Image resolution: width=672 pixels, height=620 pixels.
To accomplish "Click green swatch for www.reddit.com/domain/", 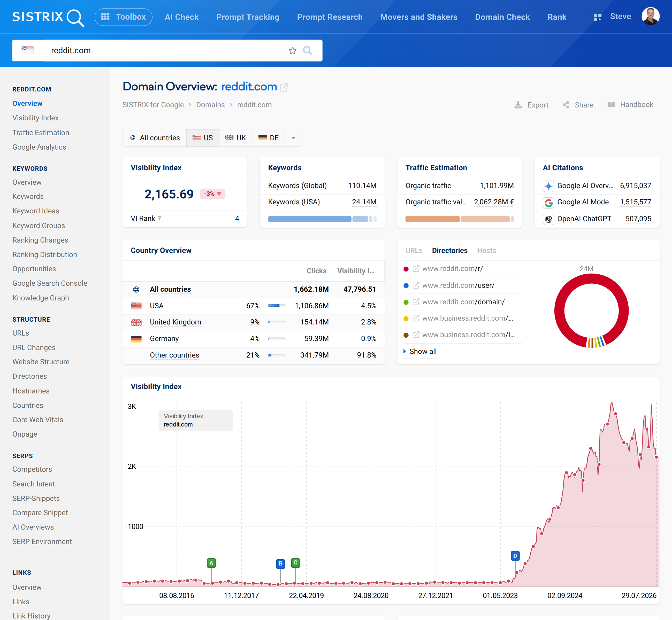I will coord(406,302).
